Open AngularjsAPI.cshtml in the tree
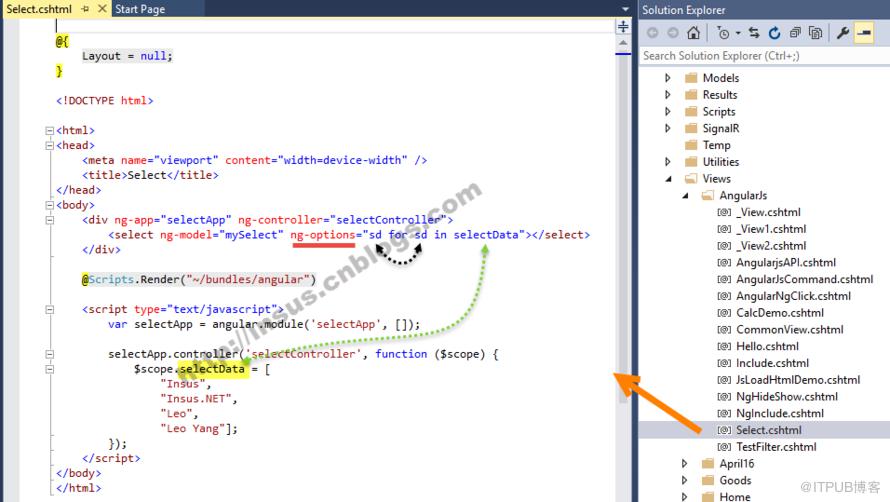Viewport: 890px width, 502px height. coord(786,262)
